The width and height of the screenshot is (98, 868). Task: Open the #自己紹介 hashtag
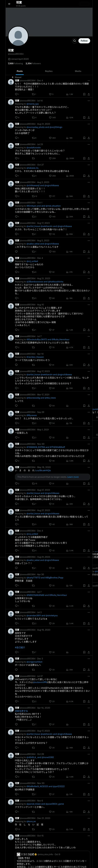click(x=20, y=647)
